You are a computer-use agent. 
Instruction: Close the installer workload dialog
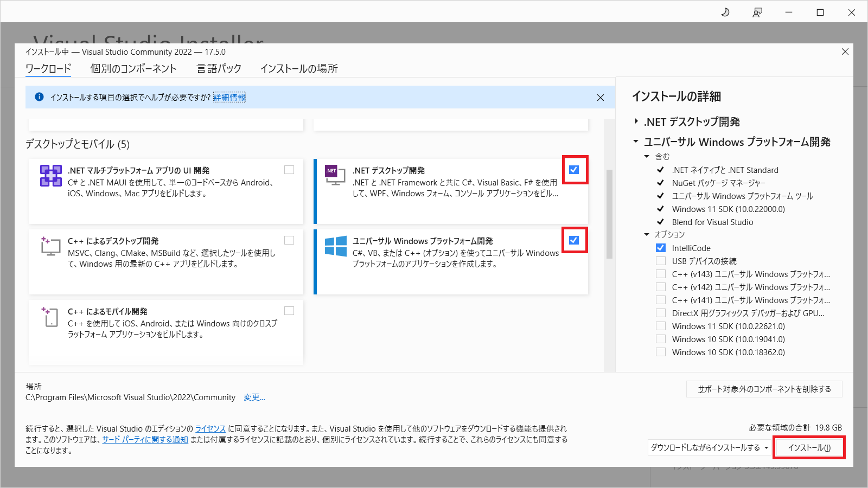[845, 52]
